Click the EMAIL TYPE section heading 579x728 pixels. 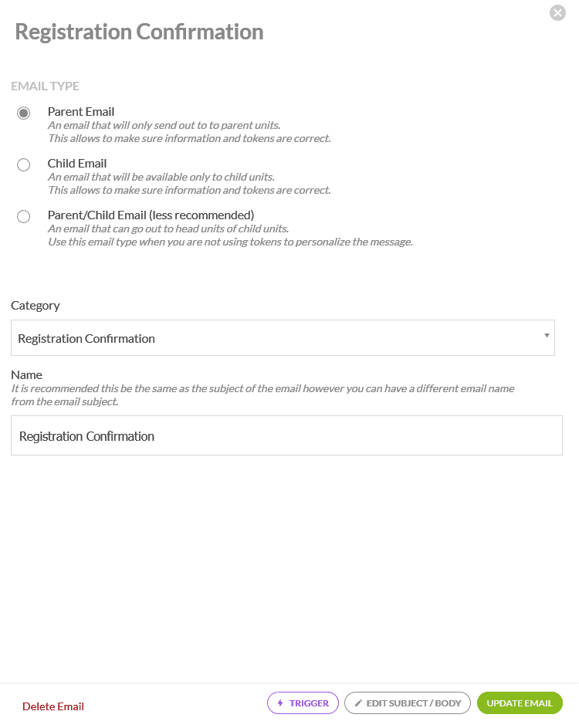click(45, 86)
